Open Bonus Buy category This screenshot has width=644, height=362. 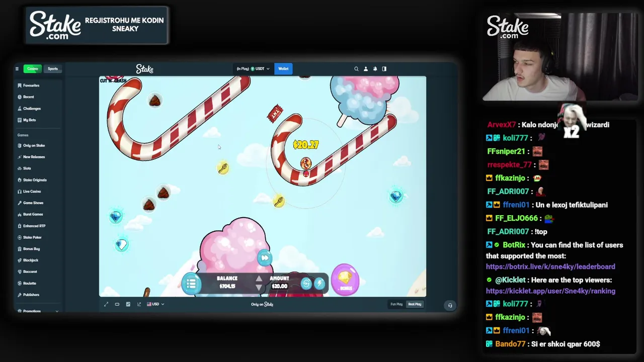tap(31, 249)
